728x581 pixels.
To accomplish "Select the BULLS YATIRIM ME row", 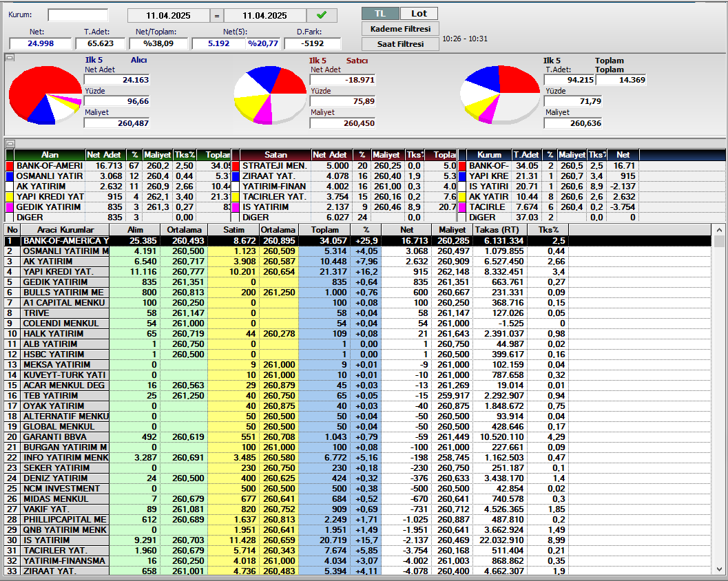I will coord(357,293).
